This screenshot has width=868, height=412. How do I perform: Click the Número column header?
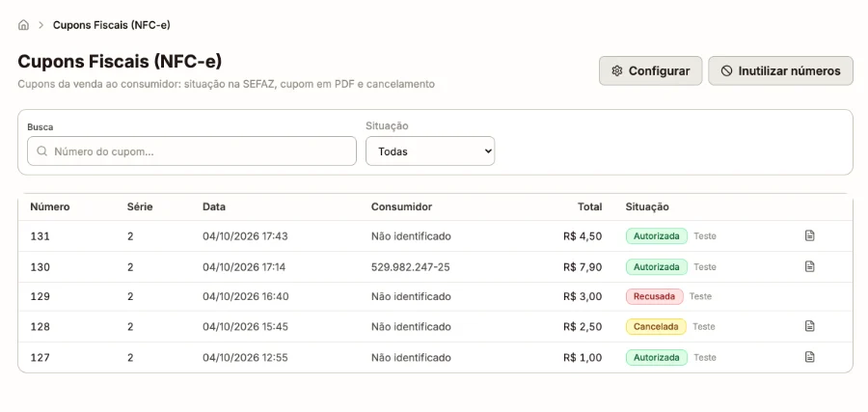pos(50,207)
